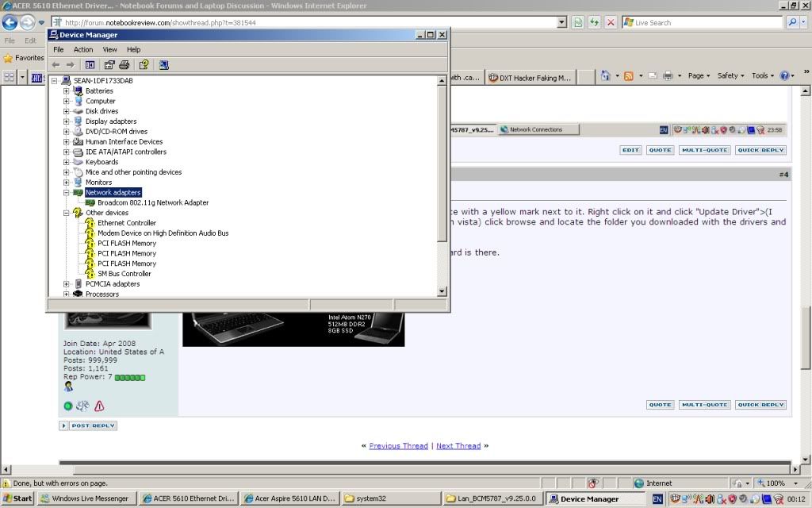Click the report post warning triangle icon
The width and height of the screenshot is (812, 508).
pyautogui.click(x=99, y=406)
